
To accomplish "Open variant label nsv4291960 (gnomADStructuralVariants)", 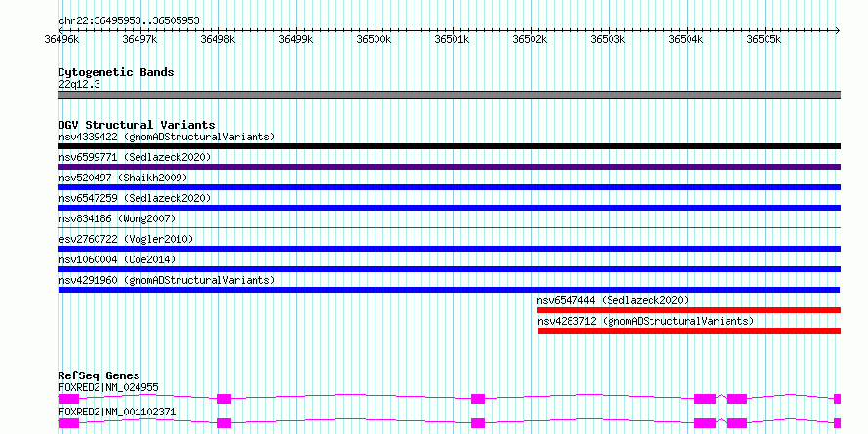I will click(167, 280).
